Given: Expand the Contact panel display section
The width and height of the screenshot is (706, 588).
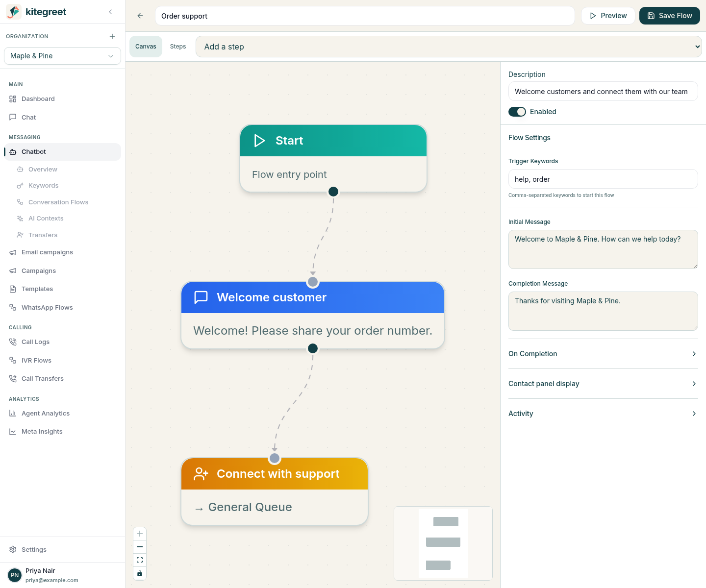Looking at the screenshot, I should (x=603, y=384).
